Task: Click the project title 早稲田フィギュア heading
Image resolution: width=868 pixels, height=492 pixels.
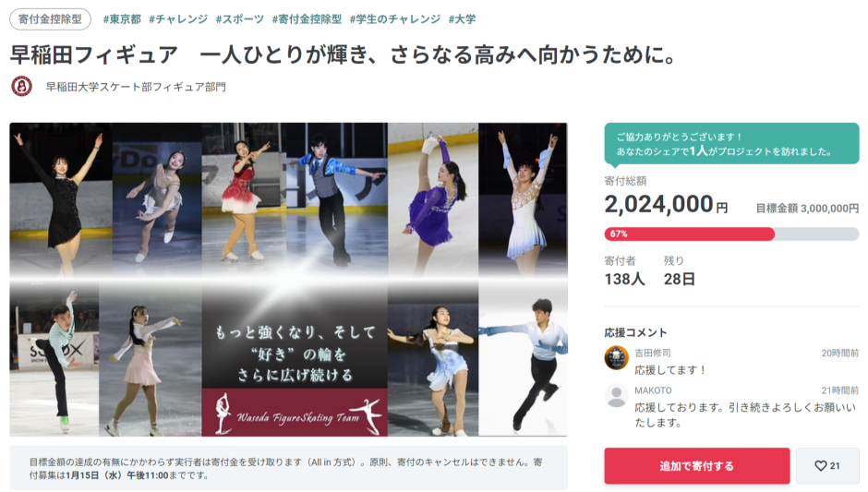Action: [x=344, y=54]
